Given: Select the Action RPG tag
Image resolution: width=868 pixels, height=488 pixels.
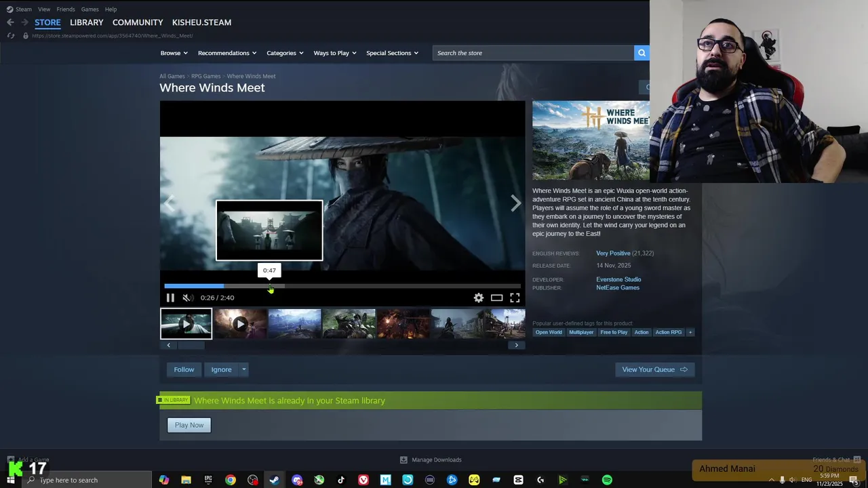Looking at the screenshot, I should coord(669,332).
